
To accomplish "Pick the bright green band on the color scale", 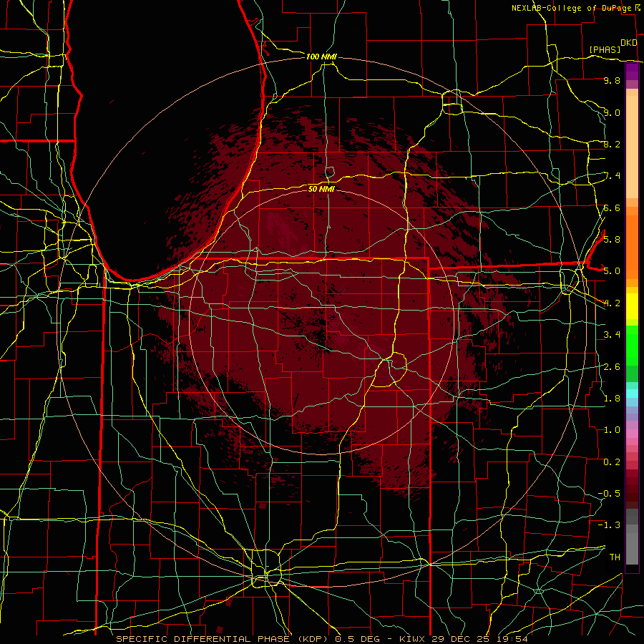I will tap(632, 347).
